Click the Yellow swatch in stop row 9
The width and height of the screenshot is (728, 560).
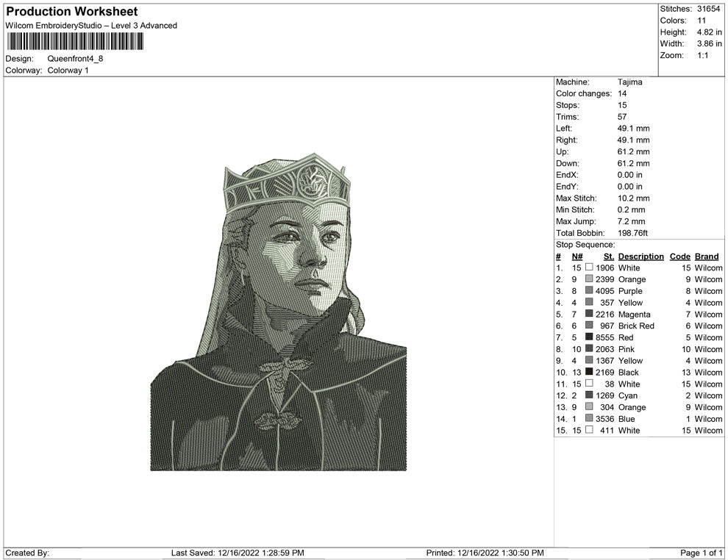(589, 360)
